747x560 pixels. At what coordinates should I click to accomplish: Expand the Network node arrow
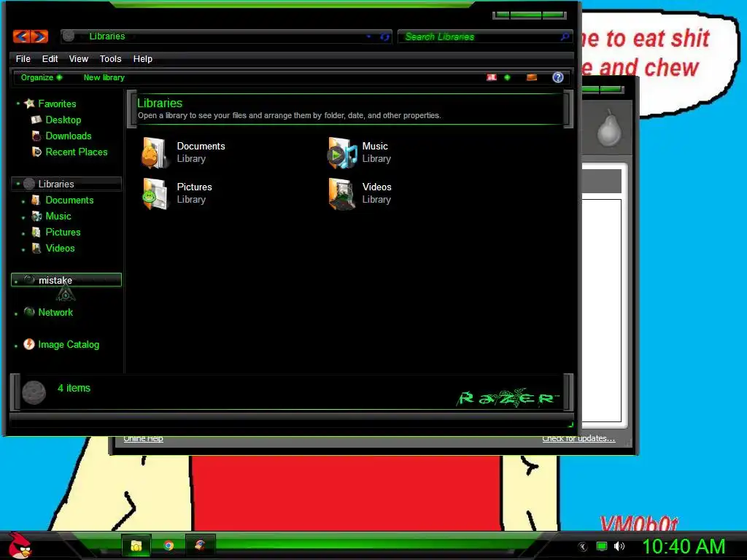point(16,314)
